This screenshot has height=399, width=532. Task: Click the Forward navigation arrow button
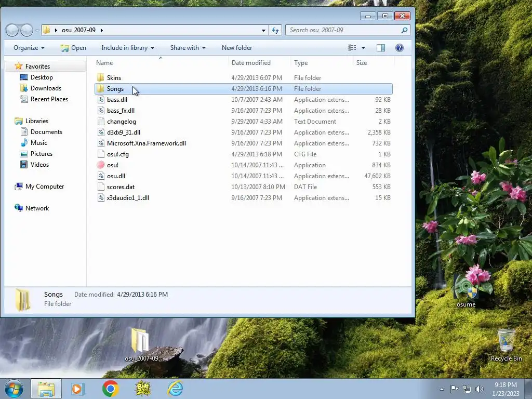[26, 30]
